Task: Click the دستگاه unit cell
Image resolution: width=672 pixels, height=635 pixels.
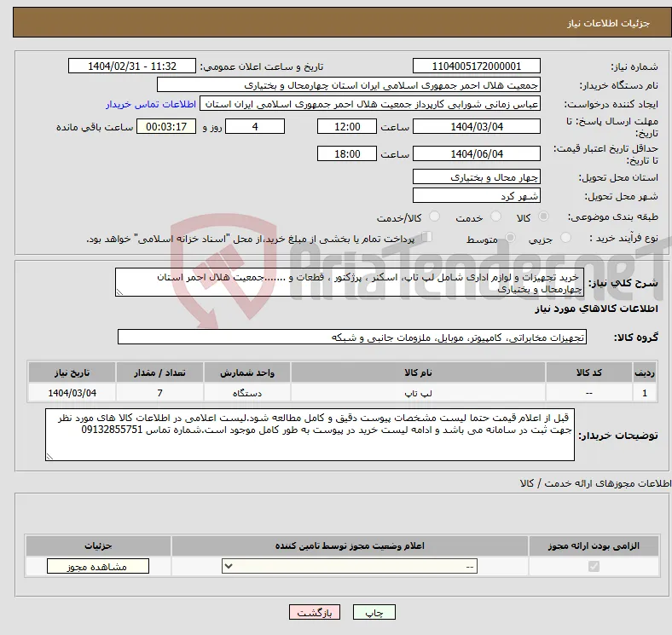Action: coord(247,393)
